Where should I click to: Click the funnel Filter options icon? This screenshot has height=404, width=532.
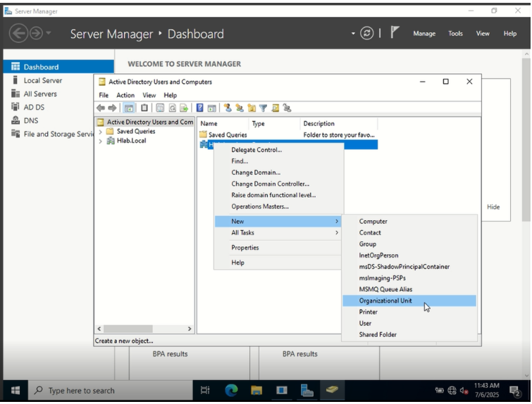(263, 108)
